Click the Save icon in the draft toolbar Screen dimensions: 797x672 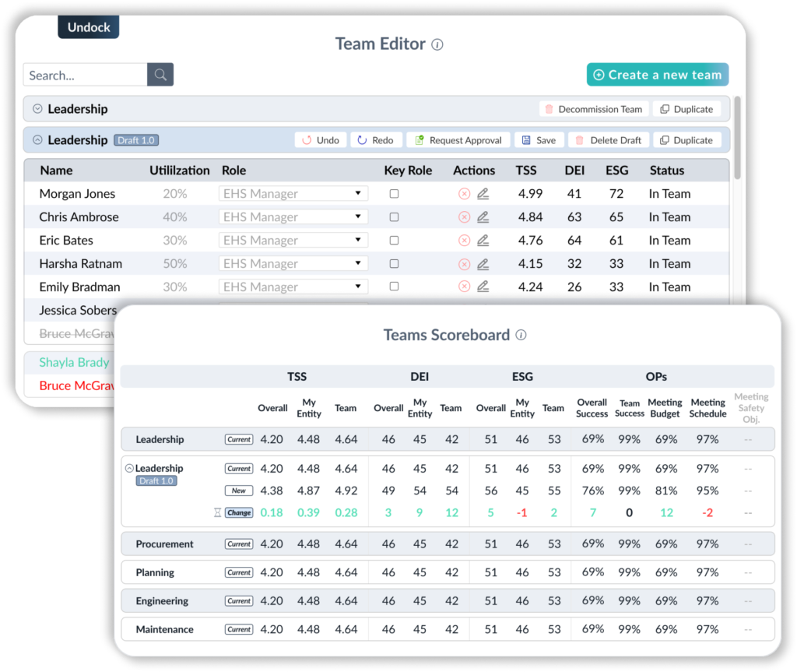pyautogui.click(x=528, y=139)
